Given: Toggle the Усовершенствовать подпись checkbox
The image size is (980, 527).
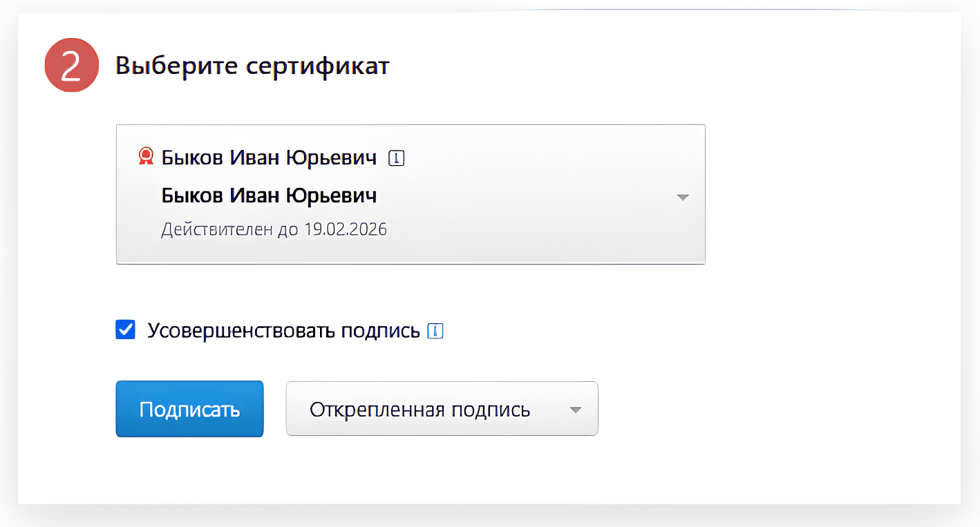Looking at the screenshot, I should click(125, 330).
